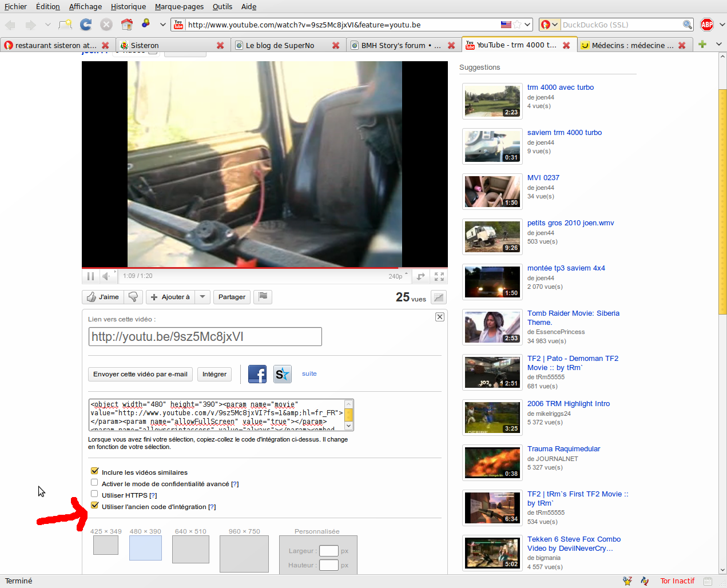This screenshot has height=588, width=727.
Task: Expand the Ajouter à dropdown arrow
Action: tap(202, 297)
